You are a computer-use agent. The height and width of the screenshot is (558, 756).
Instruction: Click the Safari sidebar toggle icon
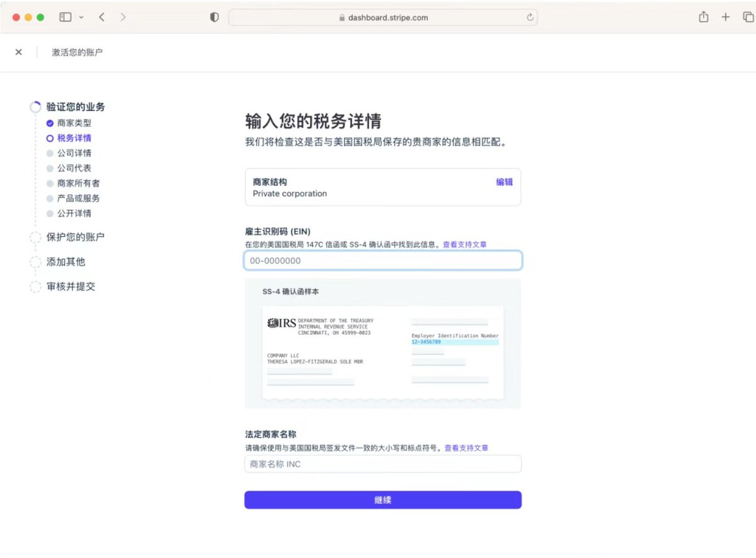tap(66, 18)
